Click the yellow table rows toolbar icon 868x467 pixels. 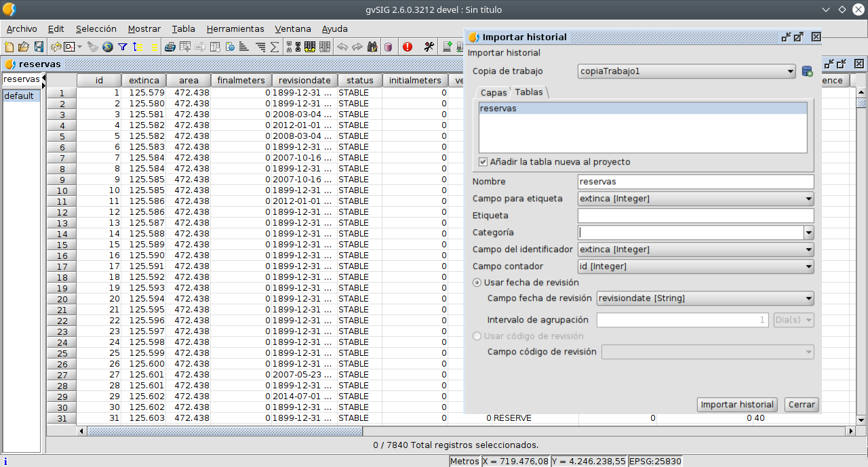click(311, 47)
